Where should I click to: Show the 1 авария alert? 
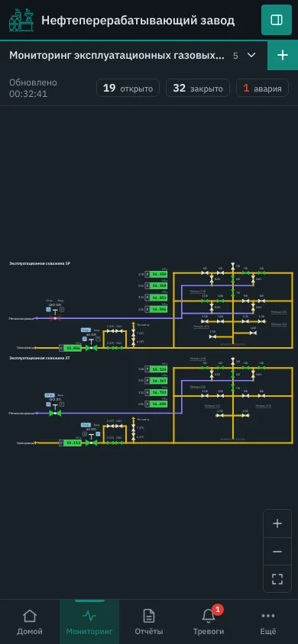[x=262, y=88]
